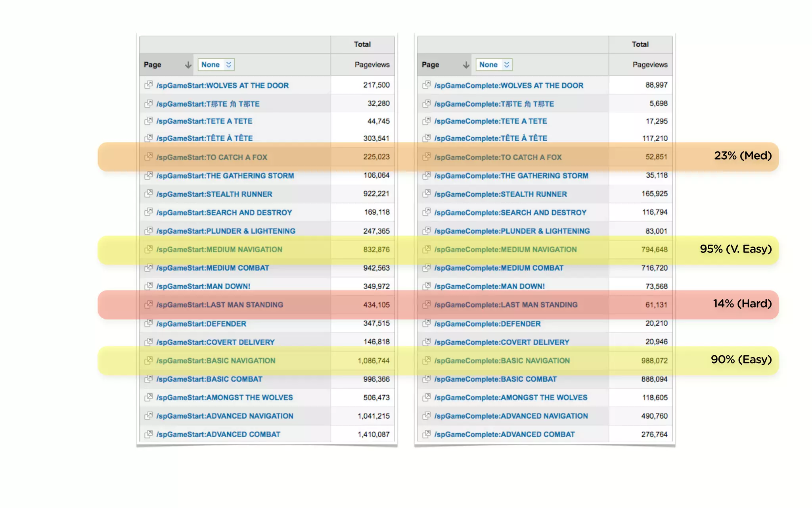Open the /spGameComplete:MAN DOWN! link
This screenshot has width=812, height=508.
[489, 286]
